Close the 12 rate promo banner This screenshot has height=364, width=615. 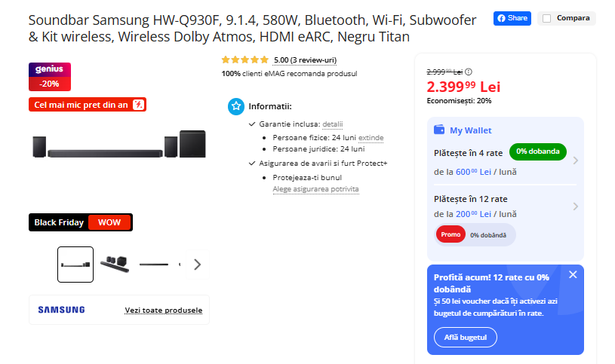coord(573,274)
